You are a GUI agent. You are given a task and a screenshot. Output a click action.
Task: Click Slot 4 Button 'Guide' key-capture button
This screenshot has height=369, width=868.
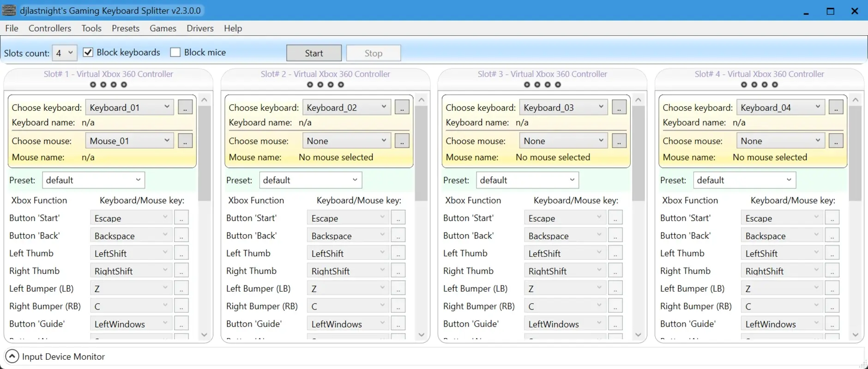[832, 324]
